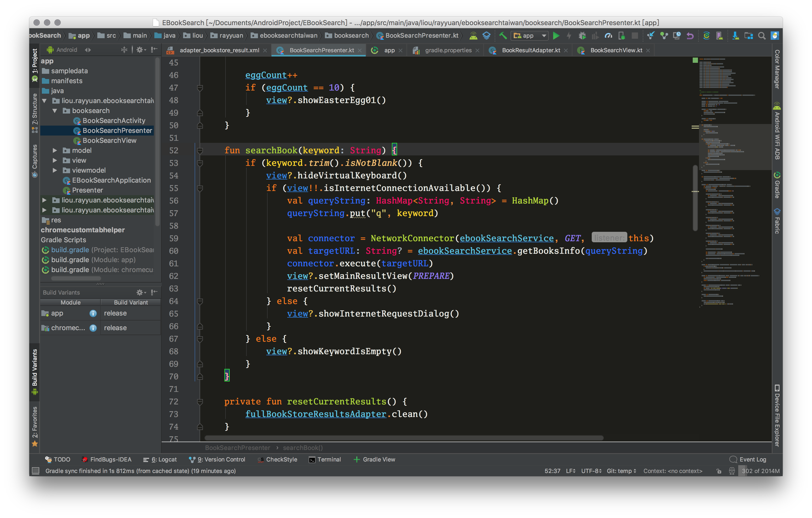
Task: Open the Android Profiler gauge icon
Action: click(608, 36)
